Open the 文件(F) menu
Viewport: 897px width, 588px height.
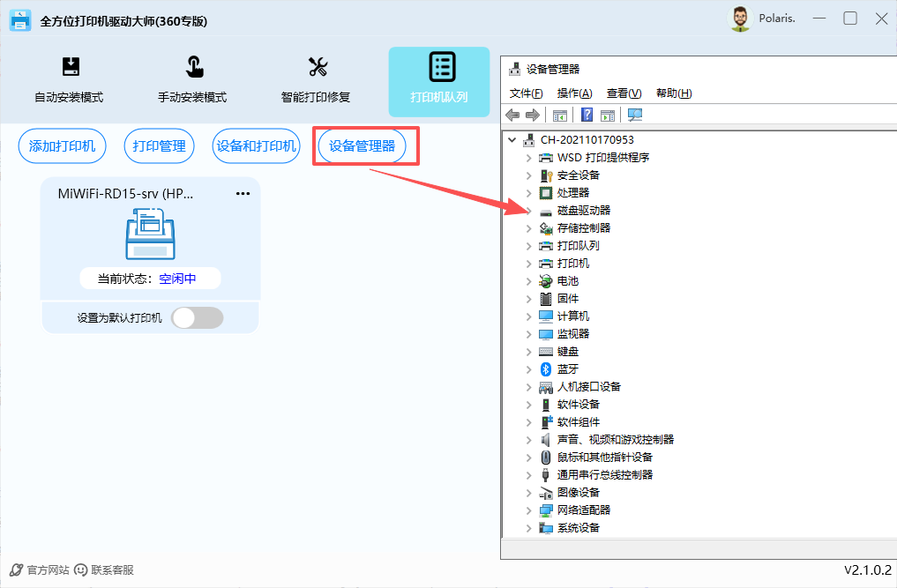tap(526, 93)
